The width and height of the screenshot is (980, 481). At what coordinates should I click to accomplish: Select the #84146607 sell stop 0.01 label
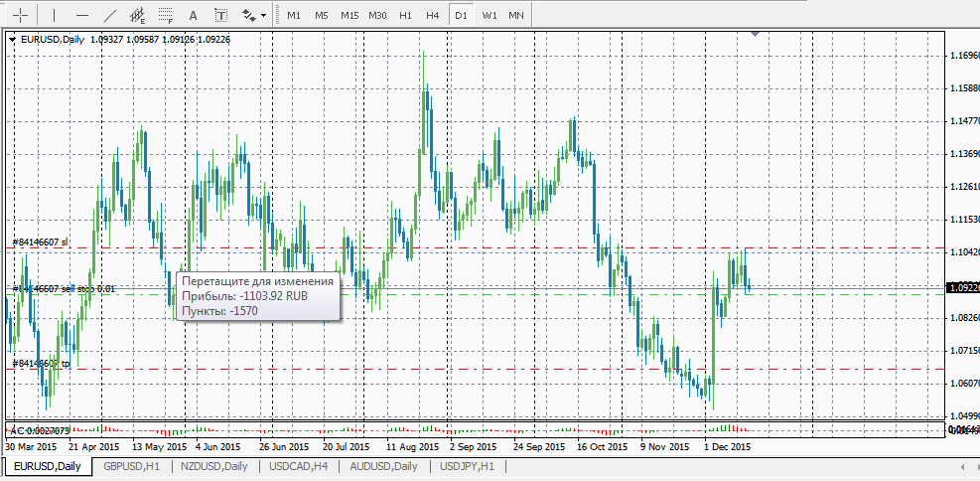click(x=64, y=288)
